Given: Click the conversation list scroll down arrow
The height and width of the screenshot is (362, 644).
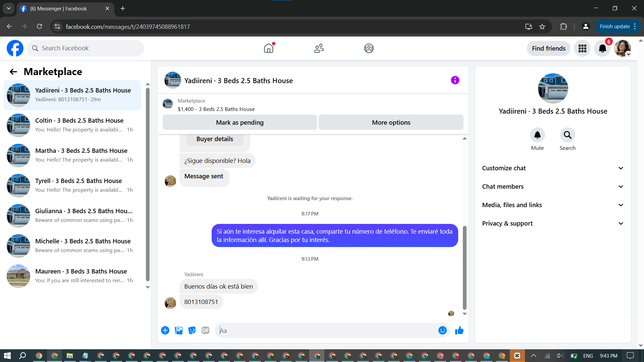Looking at the screenshot, I should point(148,287).
